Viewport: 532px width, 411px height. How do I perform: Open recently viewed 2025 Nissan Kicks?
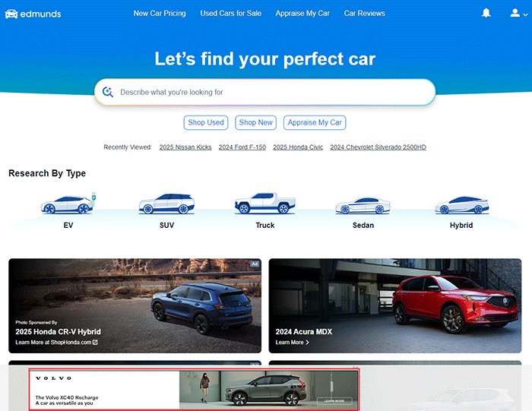[x=185, y=147]
